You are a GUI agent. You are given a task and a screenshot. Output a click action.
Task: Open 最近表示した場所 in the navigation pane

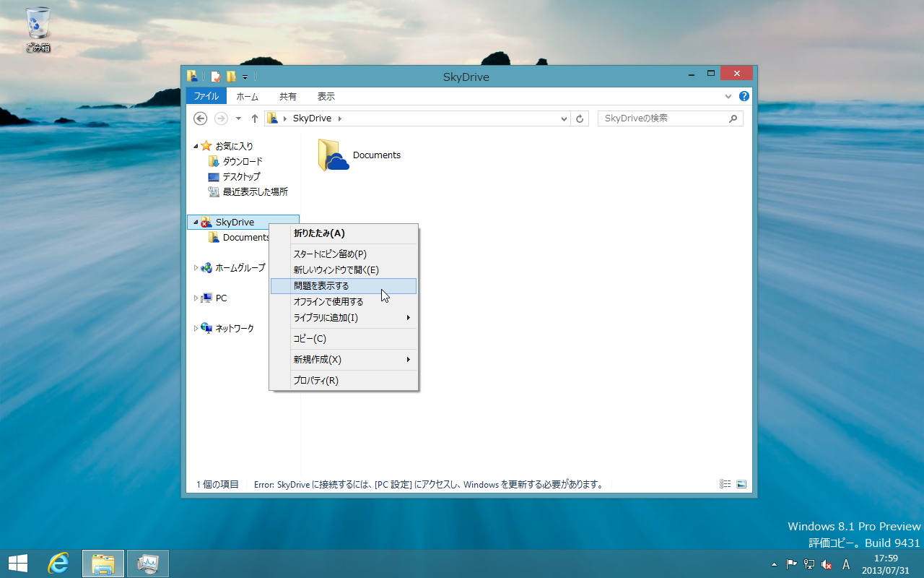[256, 191]
